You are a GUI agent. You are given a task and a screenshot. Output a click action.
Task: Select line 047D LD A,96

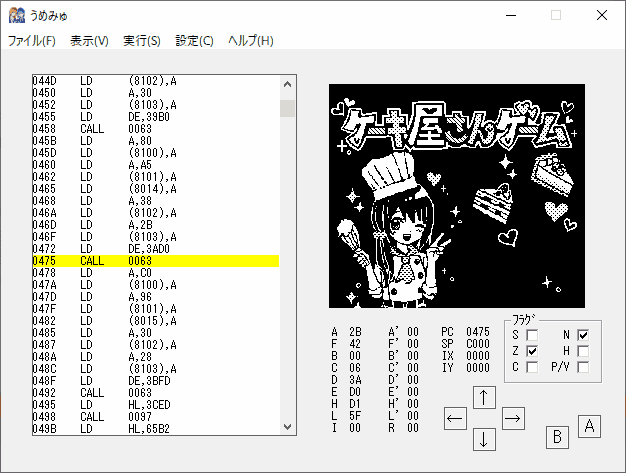156,297
